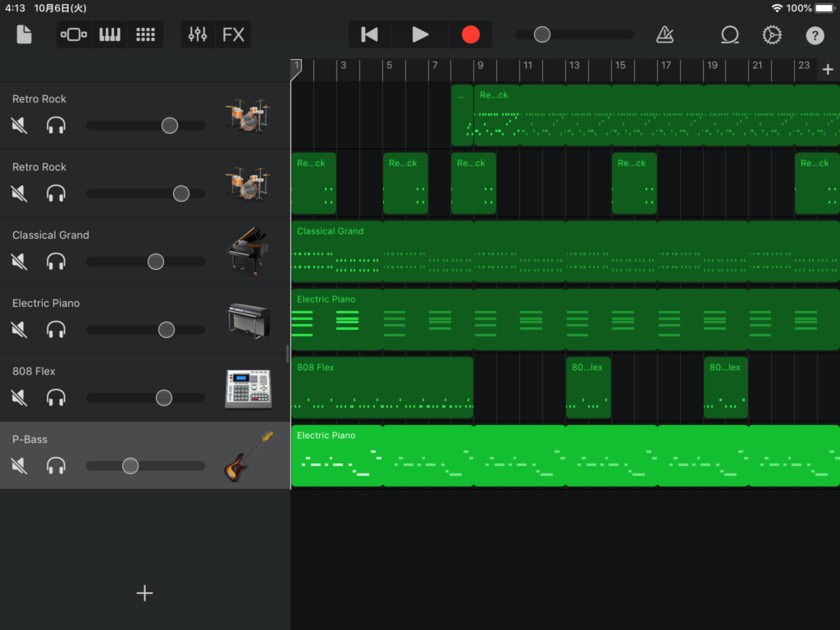Add song section with ruler plus

828,70
